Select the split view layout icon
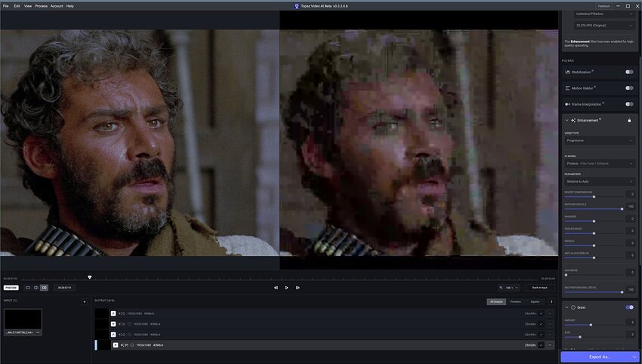The image size is (642, 364). point(36,288)
